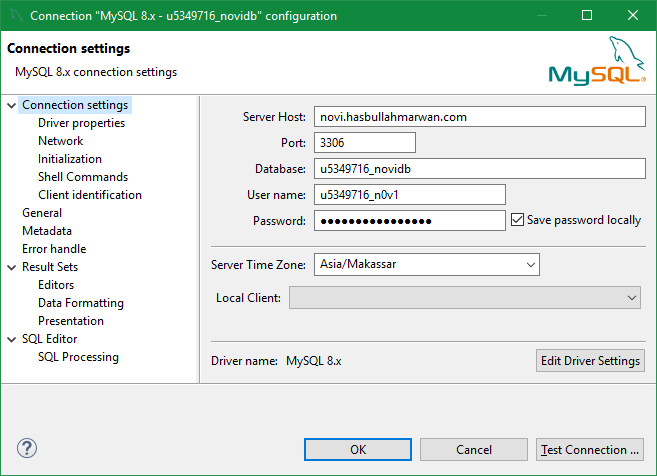
Task: Open the Server Time Zone dropdown
Action: coord(427,264)
